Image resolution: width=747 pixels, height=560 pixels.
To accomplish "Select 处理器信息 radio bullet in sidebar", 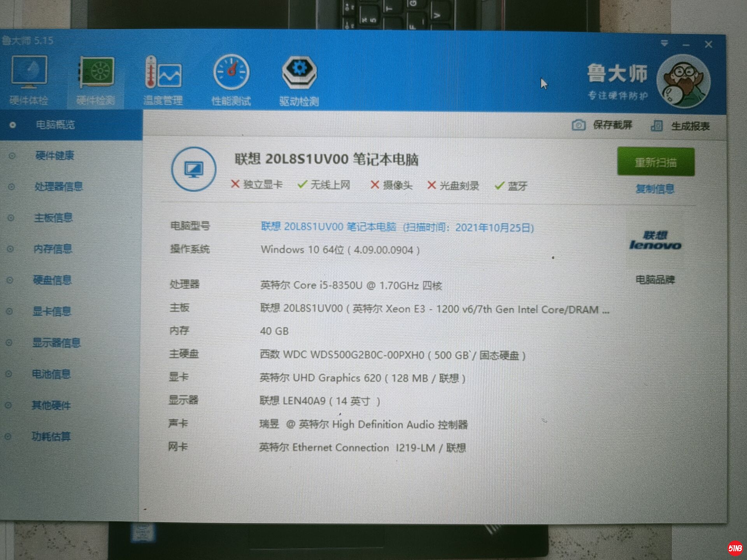I will click(12, 187).
